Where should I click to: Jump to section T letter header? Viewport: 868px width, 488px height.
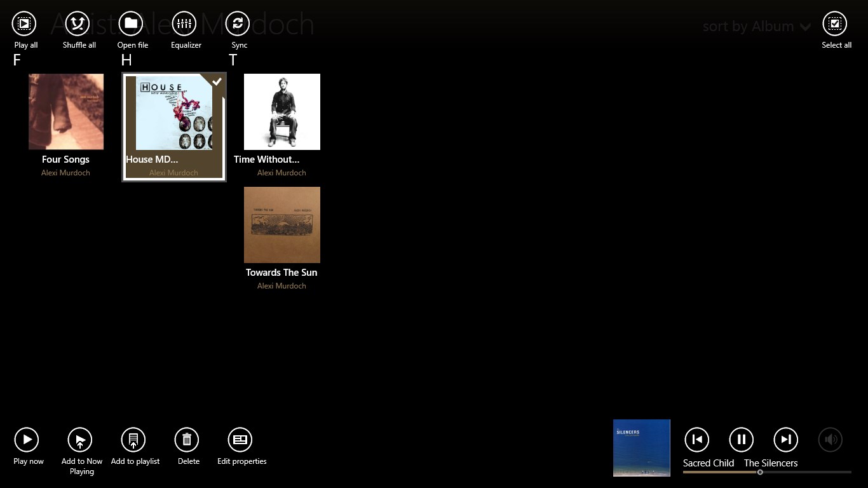pos(233,60)
